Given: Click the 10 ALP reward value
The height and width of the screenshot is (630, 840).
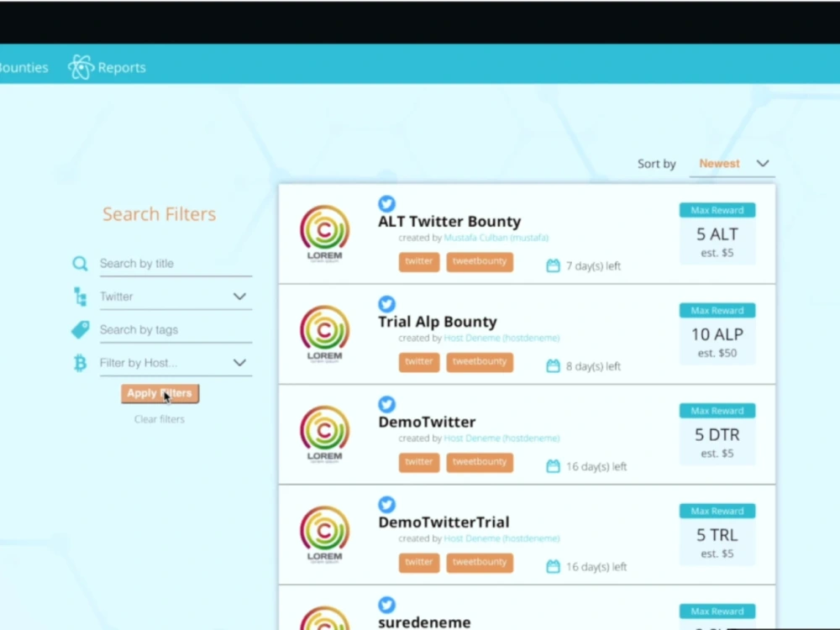Looking at the screenshot, I should [717, 334].
